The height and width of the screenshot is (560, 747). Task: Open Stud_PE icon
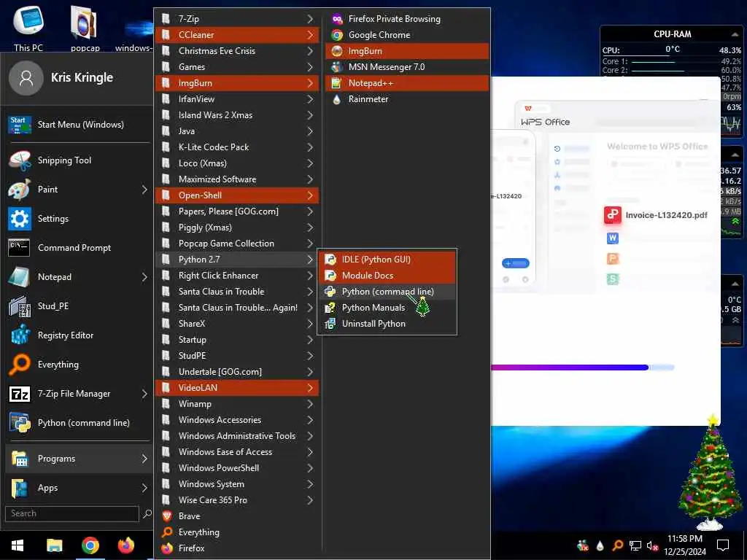click(x=20, y=306)
